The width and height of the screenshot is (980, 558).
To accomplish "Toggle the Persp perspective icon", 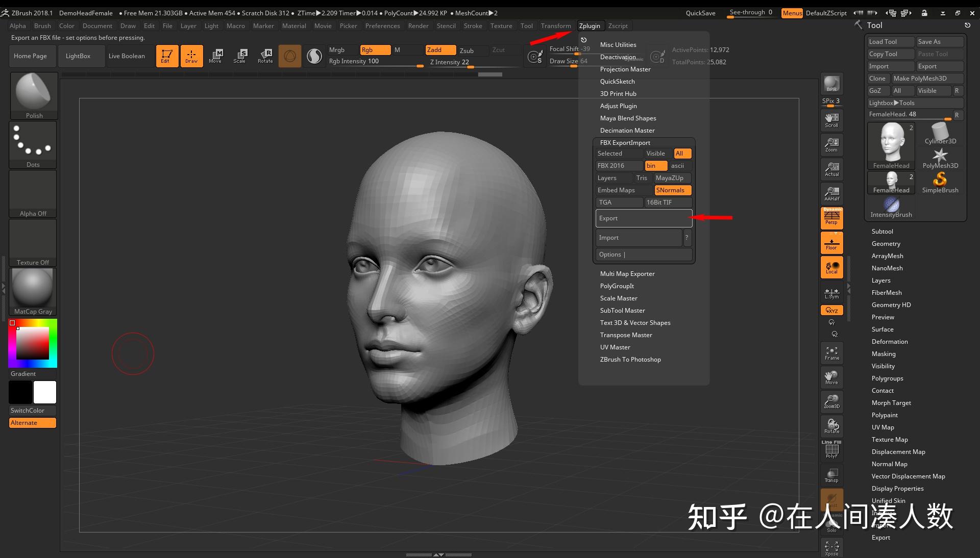I will [x=831, y=218].
